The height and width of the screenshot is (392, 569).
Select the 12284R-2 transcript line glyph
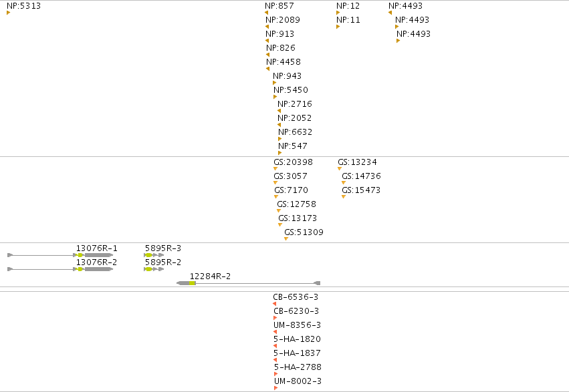pyautogui.click(x=248, y=283)
